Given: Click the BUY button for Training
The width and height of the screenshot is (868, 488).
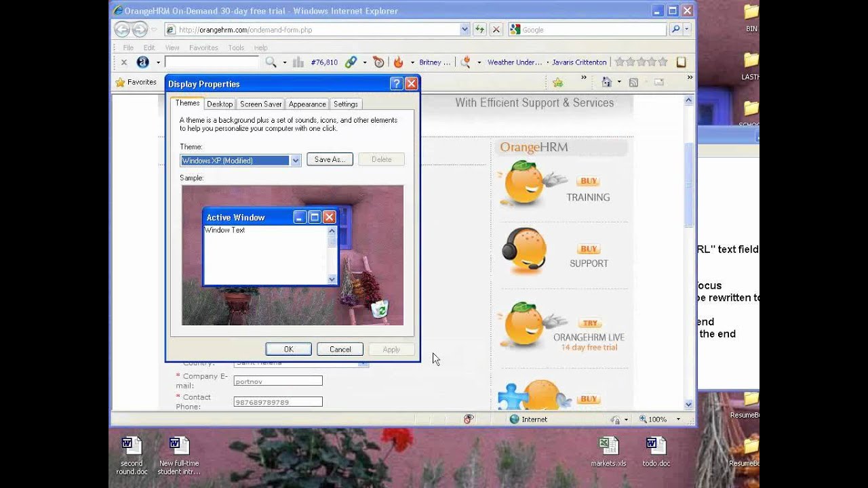Looking at the screenshot, I should pyautogui.click(x=589, y=181).
